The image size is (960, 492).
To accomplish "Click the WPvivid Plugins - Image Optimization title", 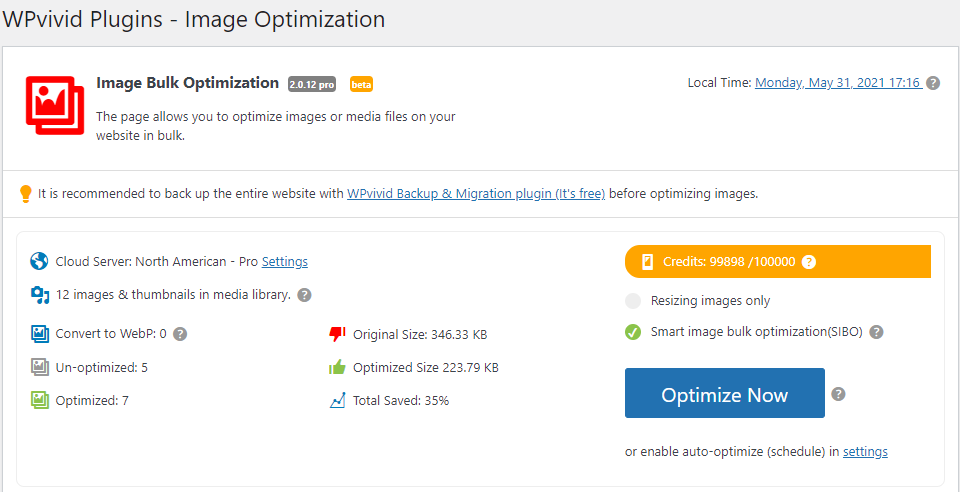I will click(193, 19).
